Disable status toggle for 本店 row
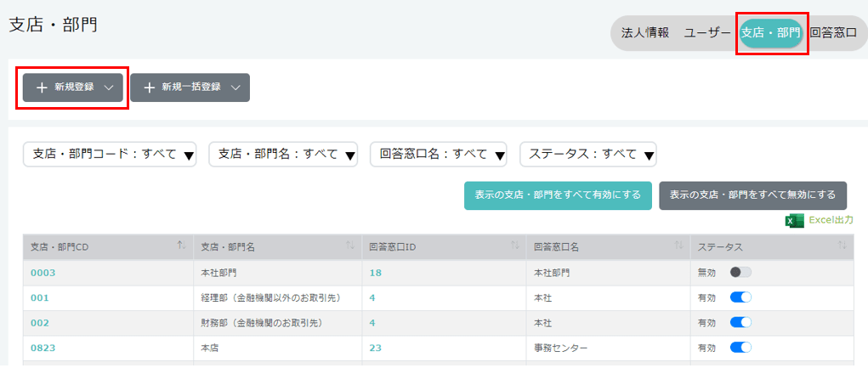The width and height of the screenshot is (868, 368). coord(740,348)
